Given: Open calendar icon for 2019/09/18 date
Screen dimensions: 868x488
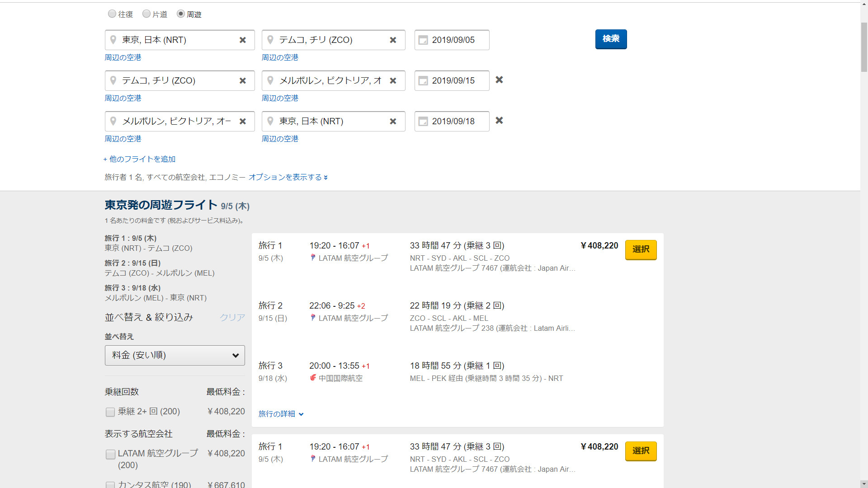Looking at the screenshot, I should pyautogui.click(x=423, y=122).
